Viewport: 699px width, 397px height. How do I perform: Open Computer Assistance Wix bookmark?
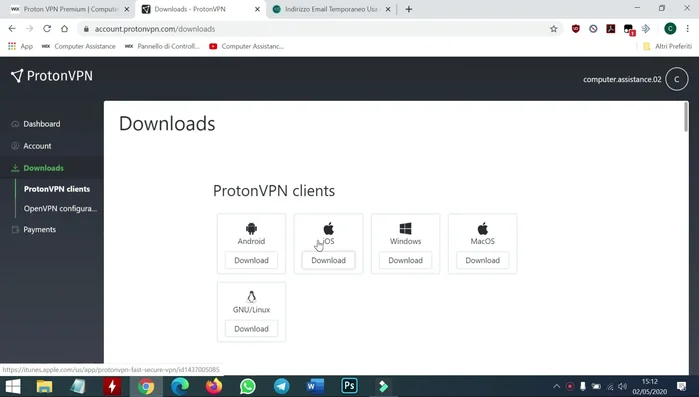tap(78, 46)
